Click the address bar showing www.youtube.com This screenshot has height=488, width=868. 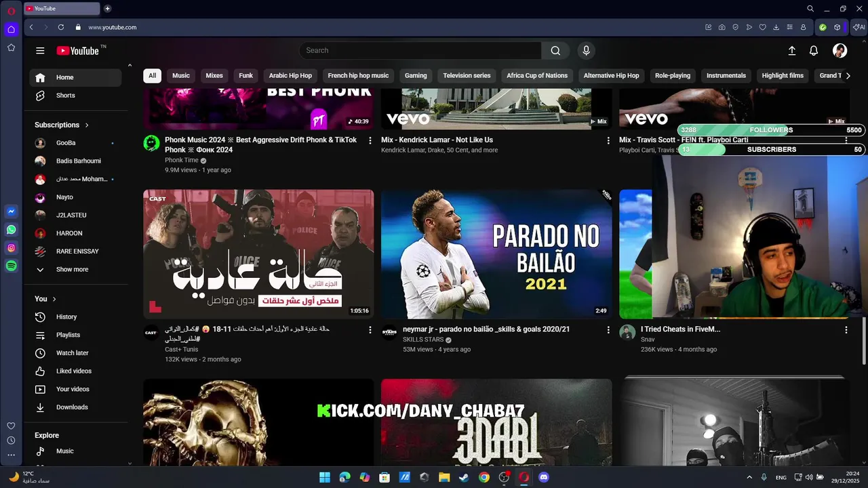tap(113, 27)
